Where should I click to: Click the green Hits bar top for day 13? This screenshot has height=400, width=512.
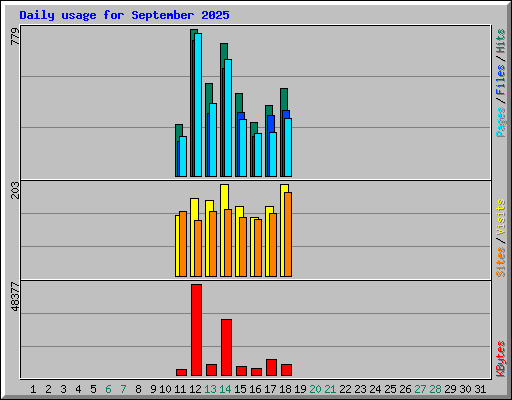pos(209,93)
